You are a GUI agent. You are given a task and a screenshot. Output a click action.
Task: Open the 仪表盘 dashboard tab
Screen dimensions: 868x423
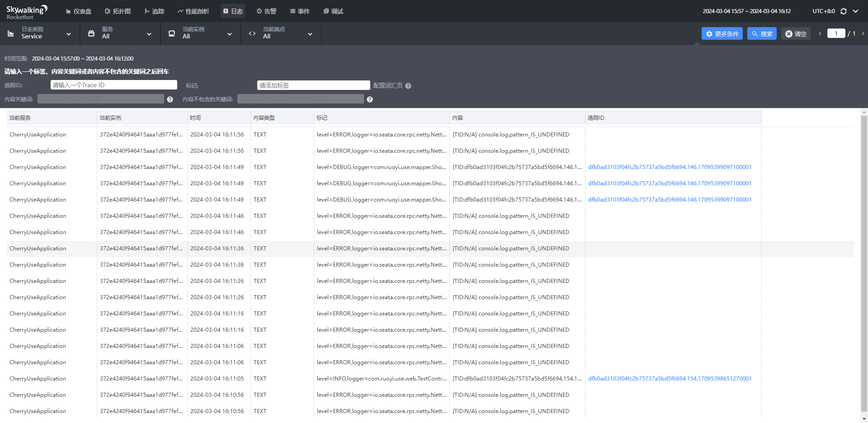[79, 11]
